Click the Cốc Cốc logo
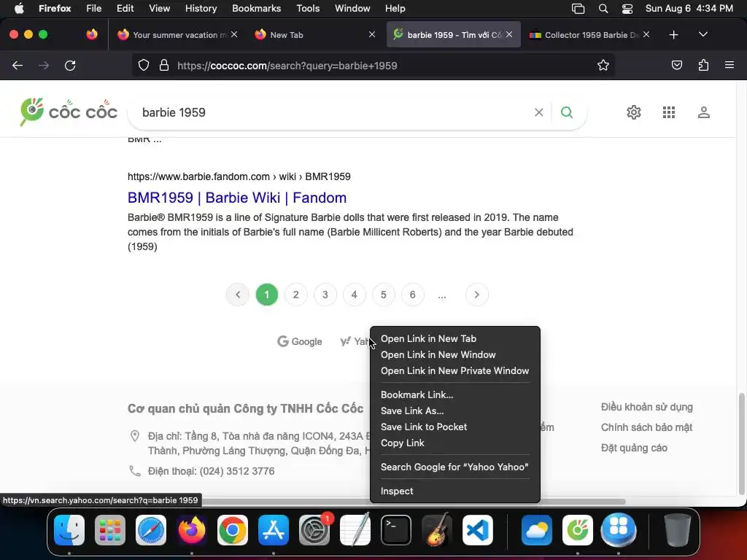 [69, 112]
